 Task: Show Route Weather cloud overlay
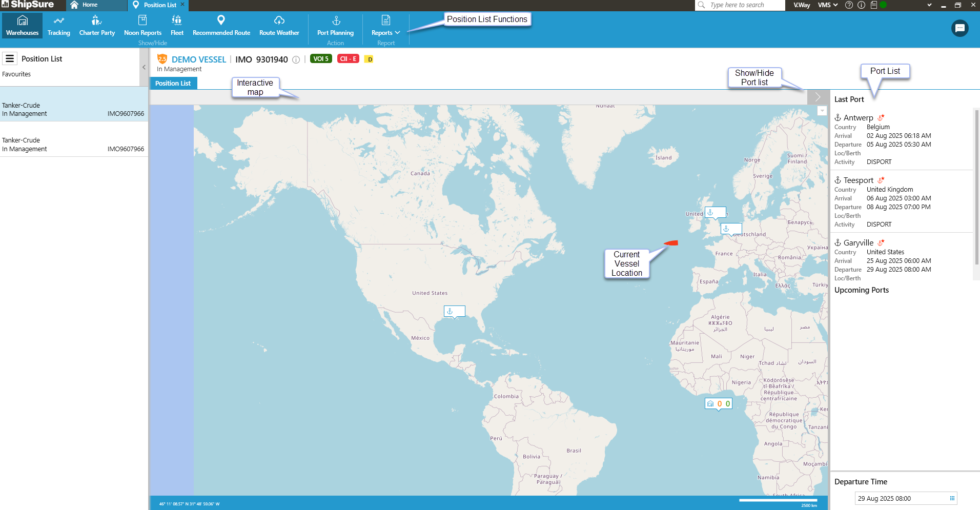279,21
